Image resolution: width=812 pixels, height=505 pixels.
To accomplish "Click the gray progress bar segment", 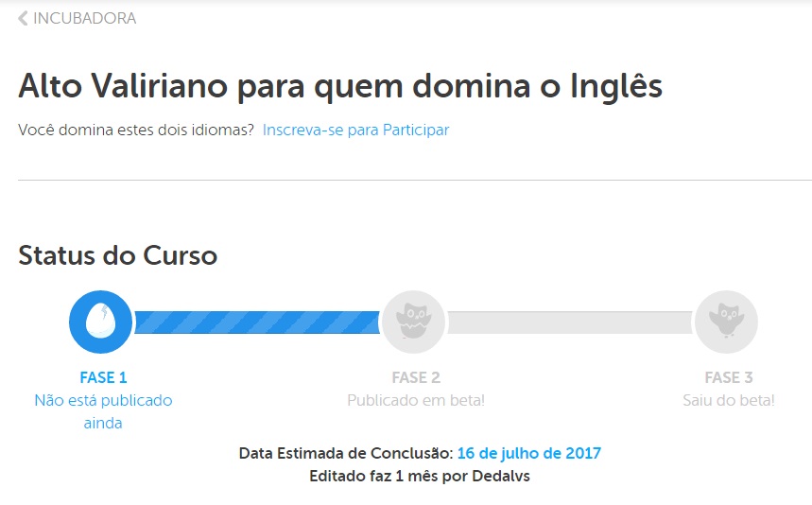I will [x=570, y=322].
